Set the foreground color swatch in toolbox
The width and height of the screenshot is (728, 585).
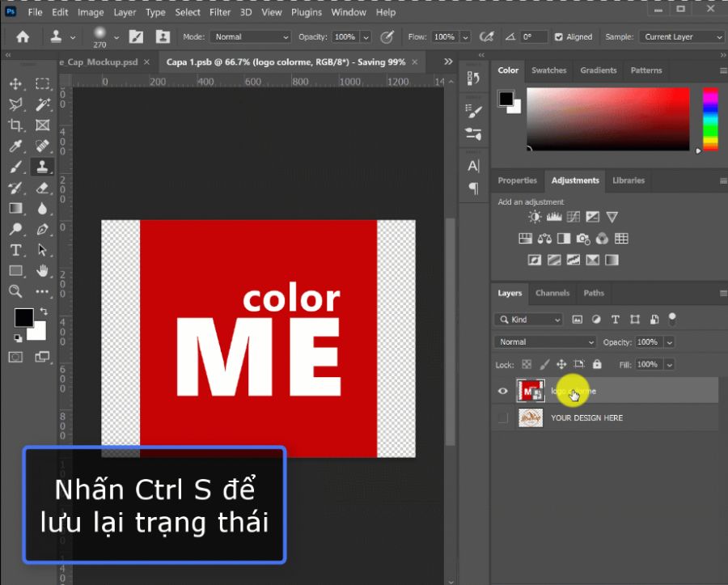click(23, 317)
